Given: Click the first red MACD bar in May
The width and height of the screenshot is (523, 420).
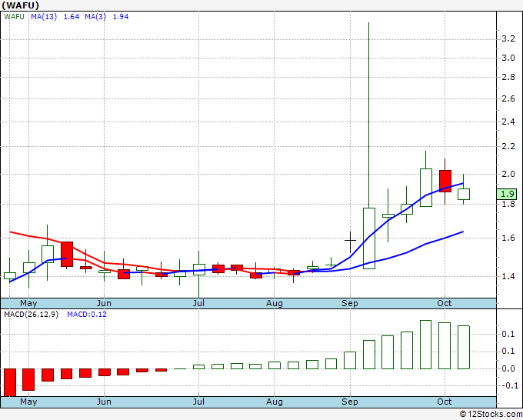Looking at the screenshot, I should coord(10,382).
